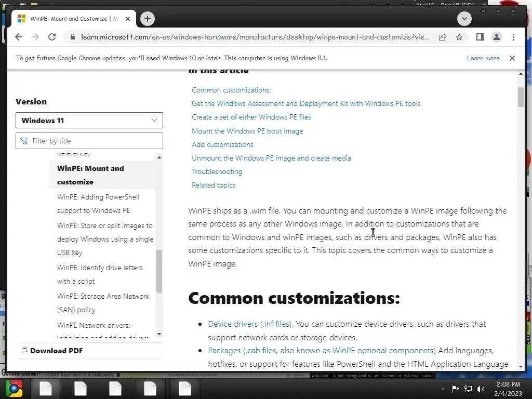Show hidden system tray icons
532x399 pixels.
coord(443,389)
